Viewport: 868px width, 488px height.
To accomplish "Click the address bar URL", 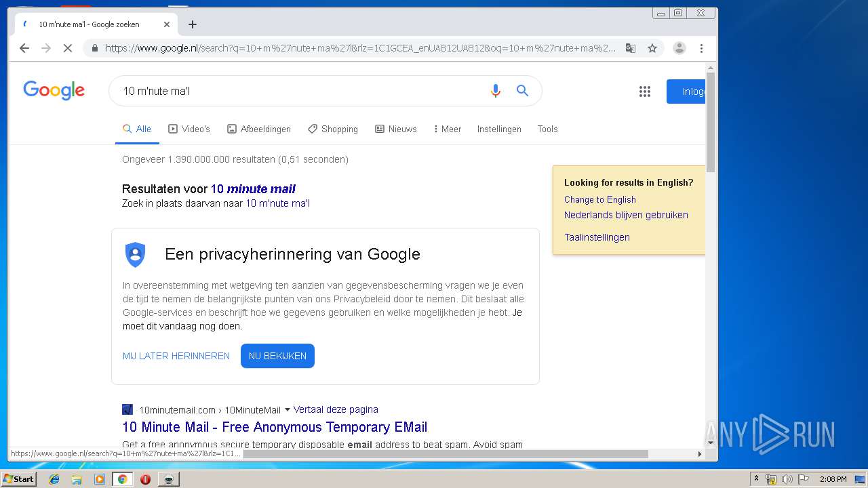I will click(360, 48).
